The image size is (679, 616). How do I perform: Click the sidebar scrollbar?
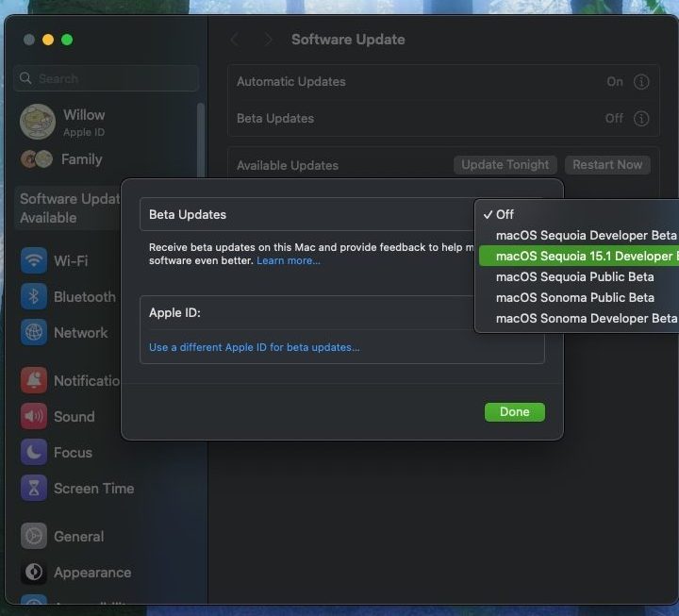tap(201, 139)
